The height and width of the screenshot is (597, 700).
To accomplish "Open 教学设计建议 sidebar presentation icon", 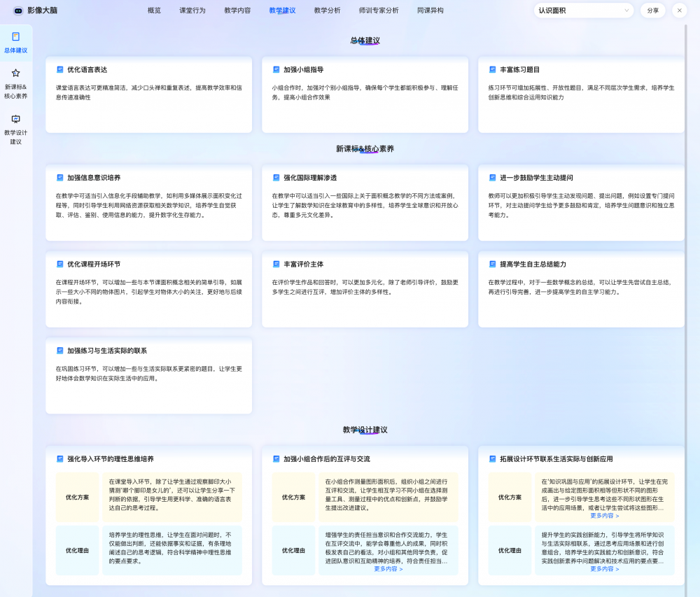I will 16,119.
